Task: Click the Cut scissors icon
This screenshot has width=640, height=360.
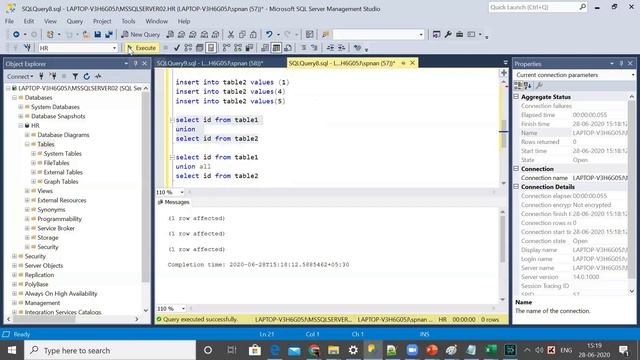Action: (231, 35)
